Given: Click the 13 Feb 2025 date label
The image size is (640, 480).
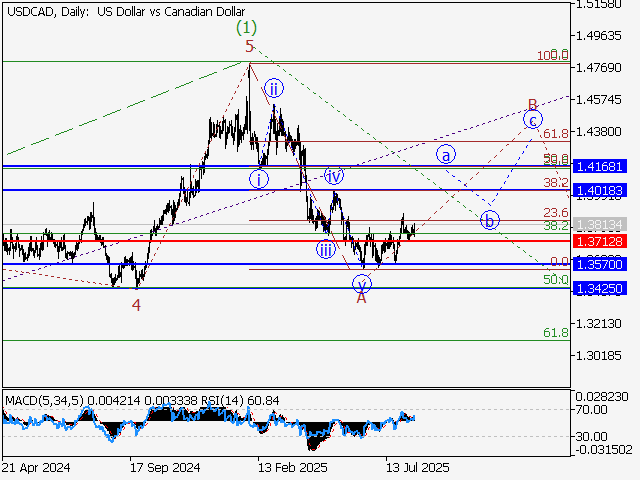Looking at the screenshot, I should (x=292, y=467).
